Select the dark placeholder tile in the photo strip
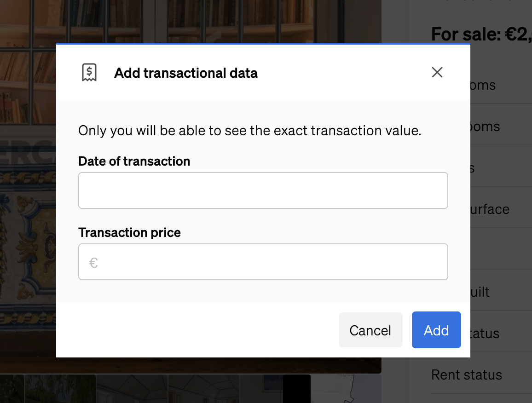532x403 pixels. [297, 389]
